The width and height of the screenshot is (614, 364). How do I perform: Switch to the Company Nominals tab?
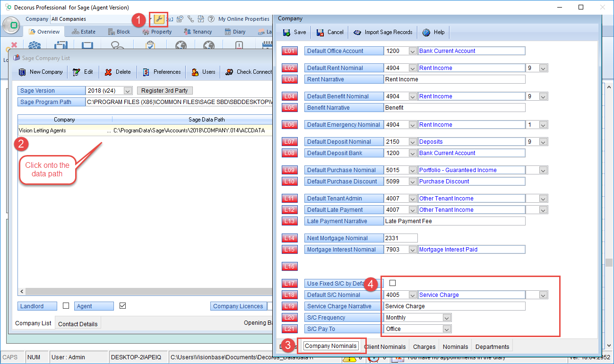(x=331, y=346)
